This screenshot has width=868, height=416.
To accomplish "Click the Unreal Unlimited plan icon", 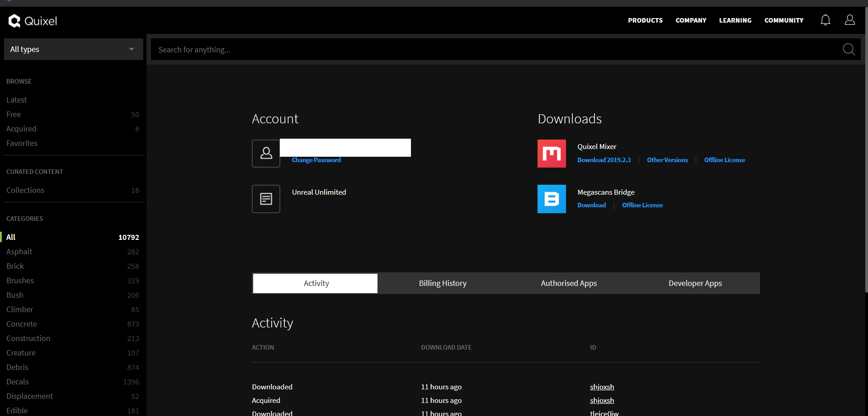I will (266, 199).
